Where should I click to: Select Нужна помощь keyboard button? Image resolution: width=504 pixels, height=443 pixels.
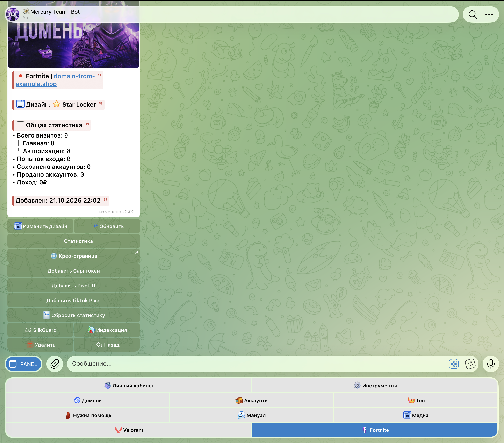(x=88, y=415)
